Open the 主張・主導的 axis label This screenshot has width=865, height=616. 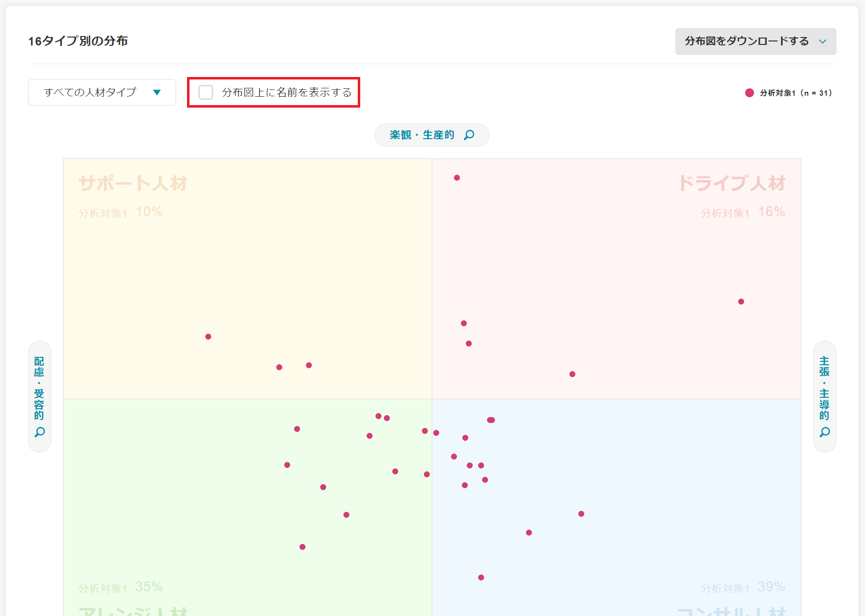coord(825,388)
